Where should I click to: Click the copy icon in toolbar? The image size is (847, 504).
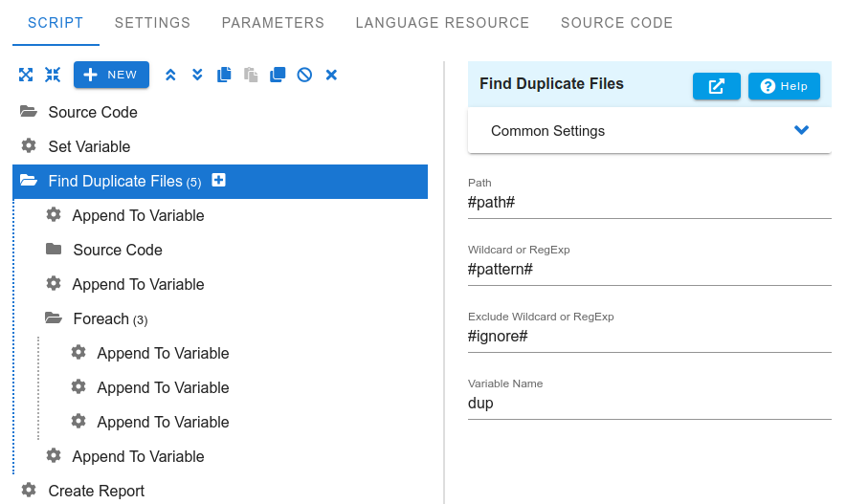(224, 75)
